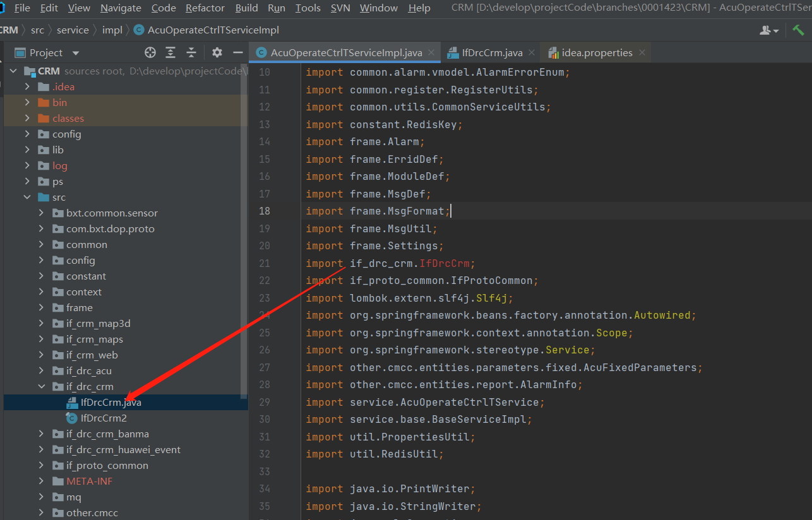Select the bxt.common.sensor package
Image resolution: width=812 pixels, height=520 pixels.
click(x=112, y=213)
